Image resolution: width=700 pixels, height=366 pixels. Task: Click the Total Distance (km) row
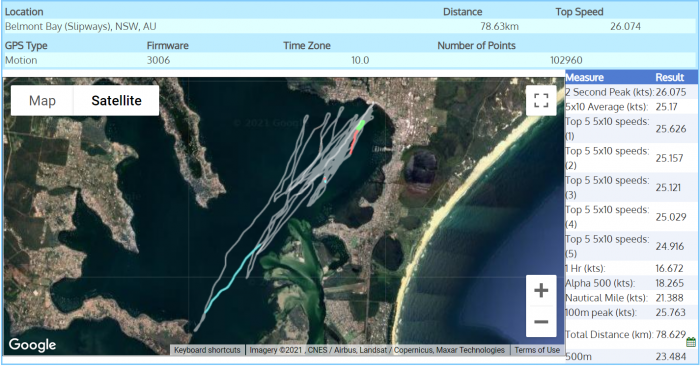(631, 334)
